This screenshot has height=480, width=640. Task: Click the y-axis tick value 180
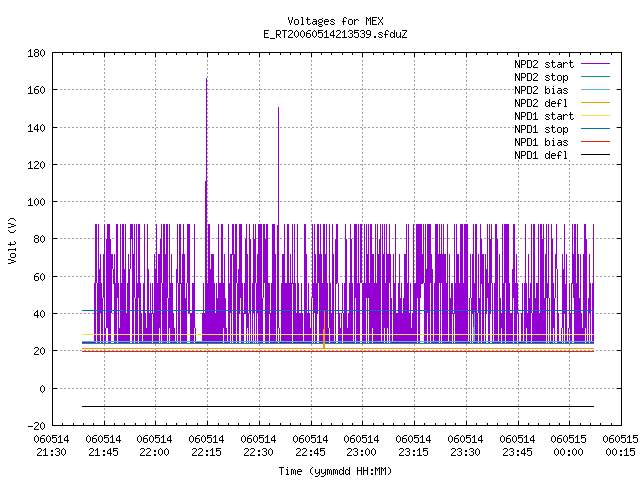(x=36, y=53)
